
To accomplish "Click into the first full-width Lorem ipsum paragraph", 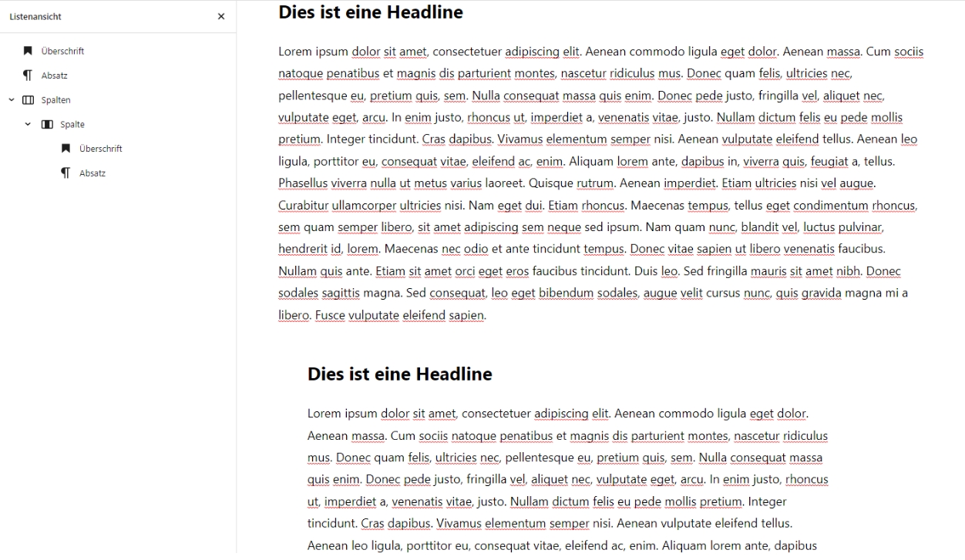I will coord(601,183).
